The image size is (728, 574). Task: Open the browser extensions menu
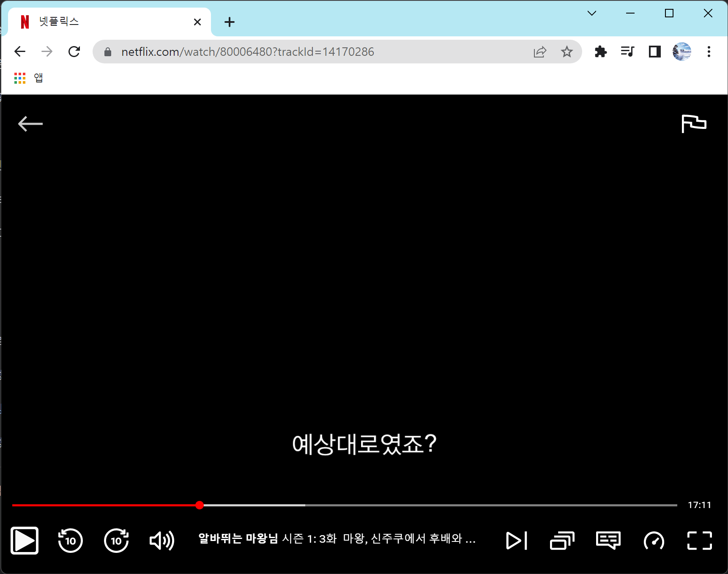pyautogui.click(x=600, y=52)
